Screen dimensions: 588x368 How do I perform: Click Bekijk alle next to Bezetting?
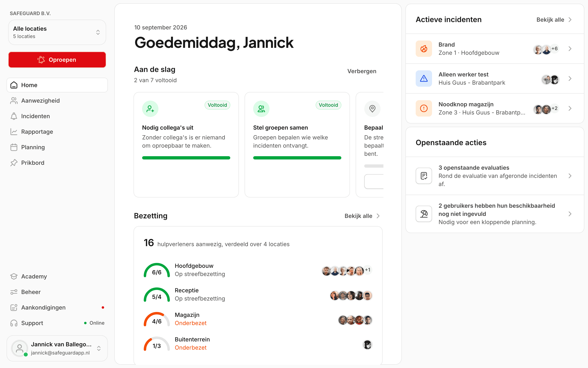click(x=362, y=216)
